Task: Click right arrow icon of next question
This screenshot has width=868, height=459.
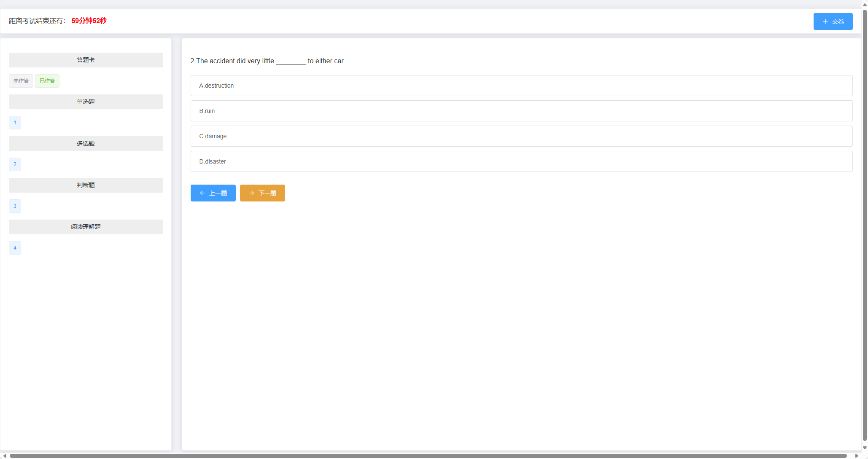Action: (252, 193)
